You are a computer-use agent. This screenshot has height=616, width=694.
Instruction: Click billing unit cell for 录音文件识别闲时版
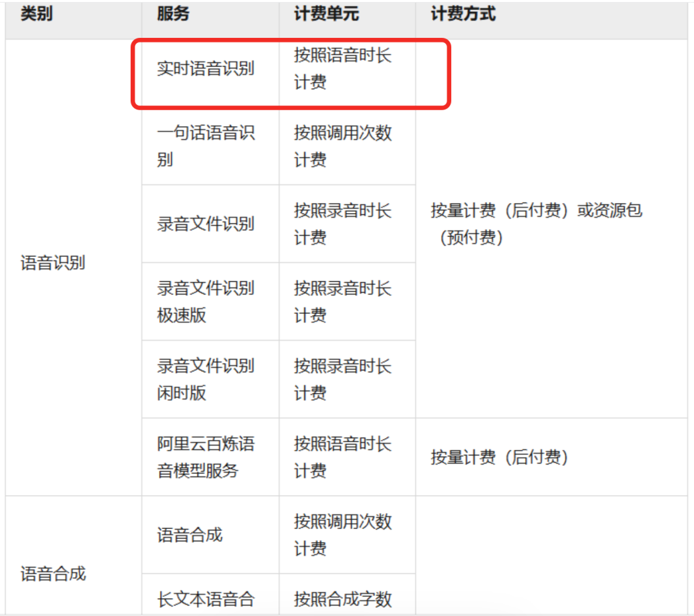pos(343,379)
